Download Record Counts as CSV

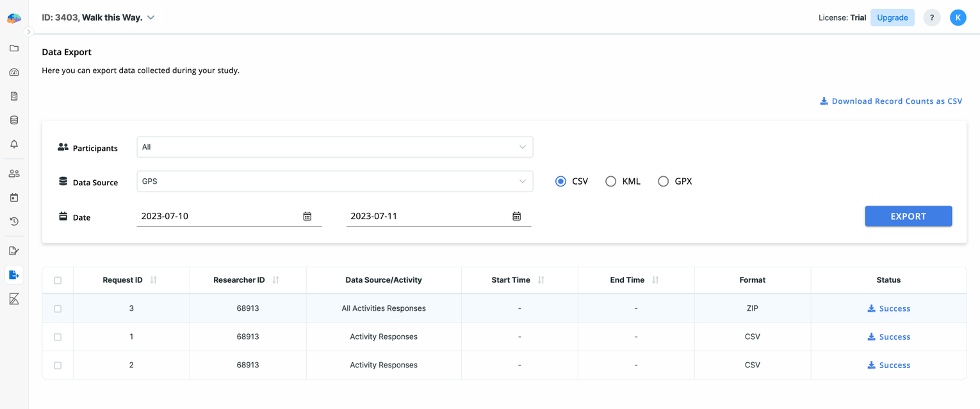click(891, 101)
